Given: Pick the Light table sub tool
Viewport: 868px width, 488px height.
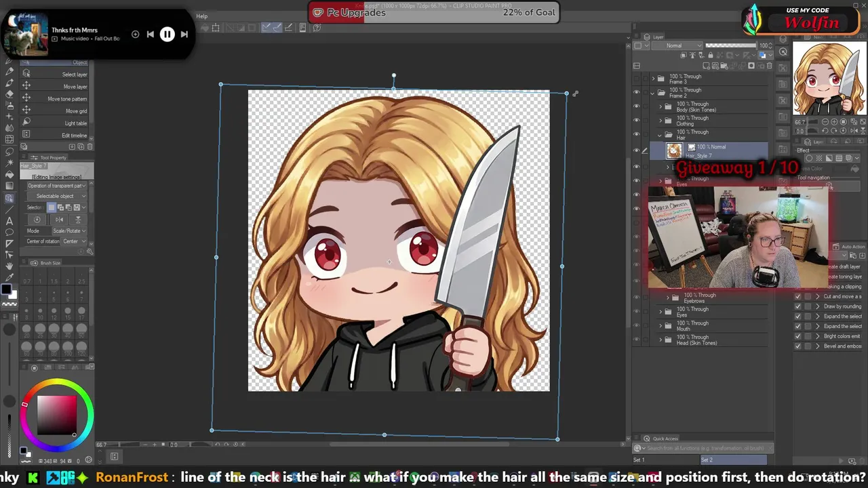Looking at the screenshot, I should tap(56, 123).
